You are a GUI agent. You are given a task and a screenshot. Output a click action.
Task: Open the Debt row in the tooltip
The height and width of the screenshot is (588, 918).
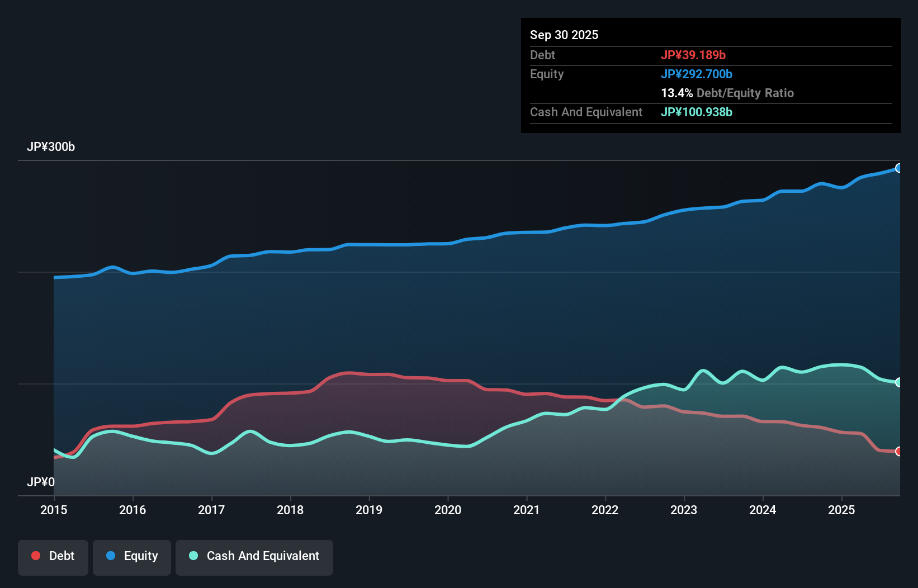(x=542, y=55)
